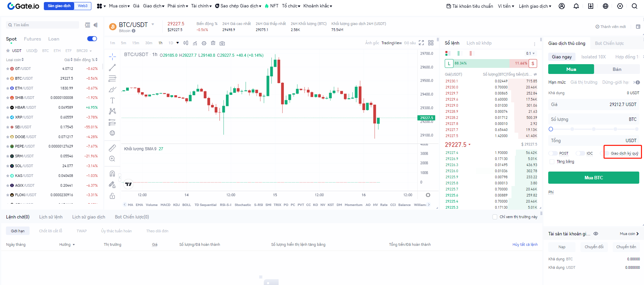Click the chart fullscreen icon
The width and height of the screenshot is (644, 285).
421,43
